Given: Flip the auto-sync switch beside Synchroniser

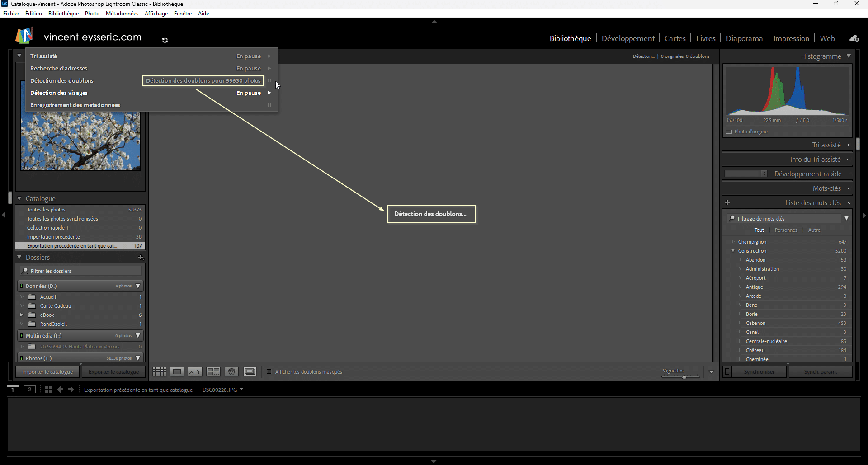Looking at the screenshot, I should click(727, 372).
